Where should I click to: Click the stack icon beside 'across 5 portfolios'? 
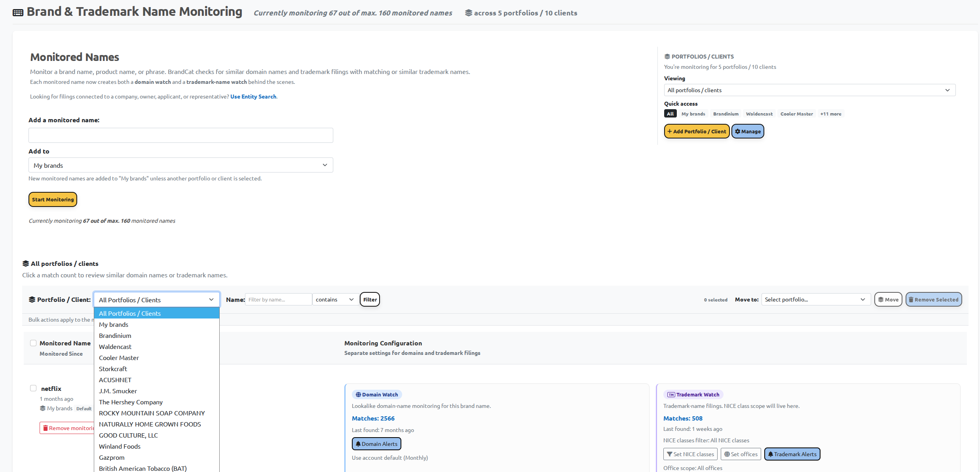pos(469,13)
